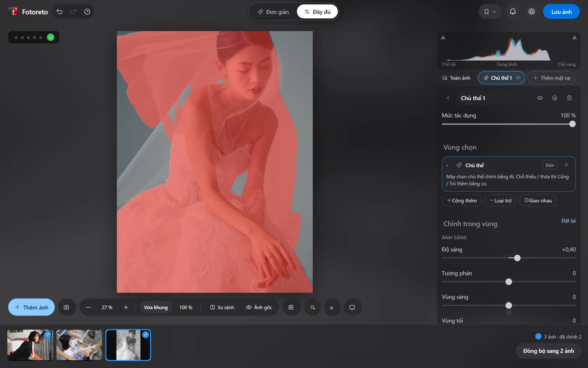The width and height of the screenshot is (588, 368).
Task: Toggle mask visibility in Chủ thể 1 header
Action: pos(540,98)
